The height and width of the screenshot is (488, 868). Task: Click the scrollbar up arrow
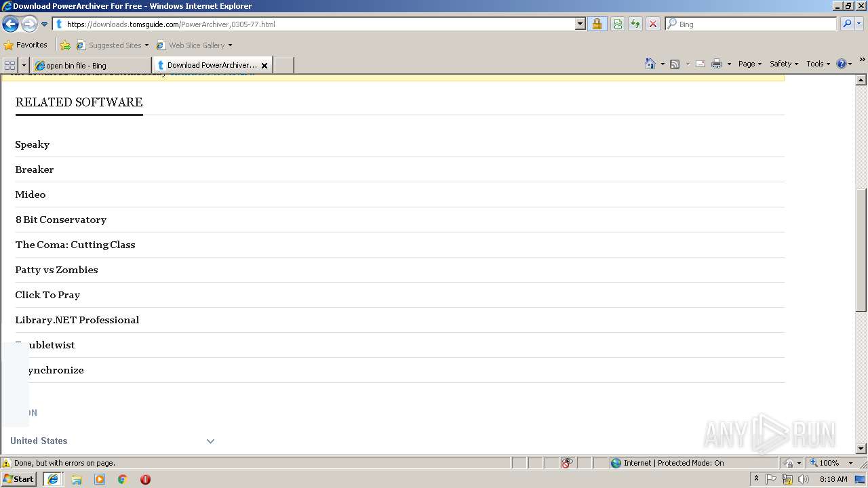point(861,80)
